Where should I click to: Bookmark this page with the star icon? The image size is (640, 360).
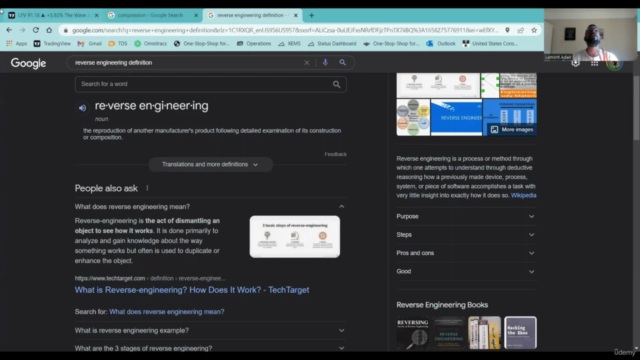[x=534, y=30]
